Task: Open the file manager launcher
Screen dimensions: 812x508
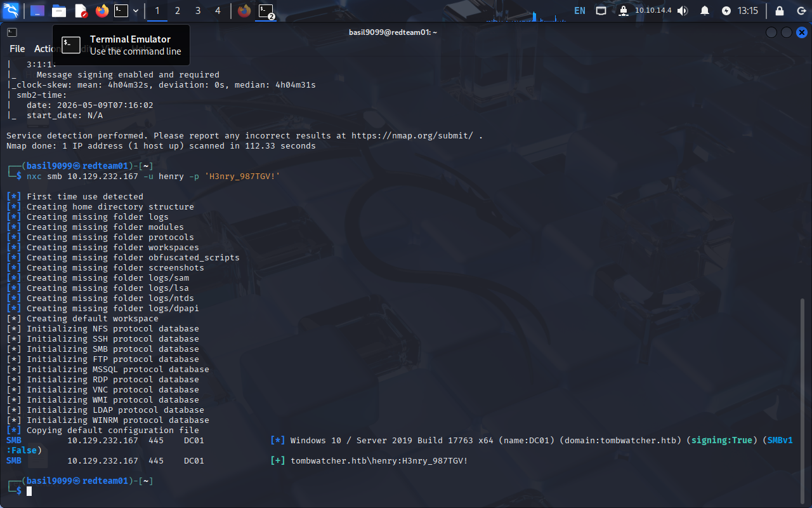Action: [x=59, y=11]
